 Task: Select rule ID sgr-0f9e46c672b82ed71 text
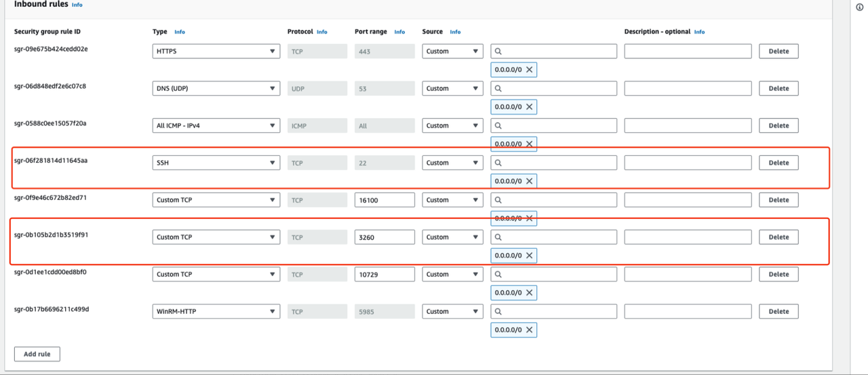tap(50, 198)
